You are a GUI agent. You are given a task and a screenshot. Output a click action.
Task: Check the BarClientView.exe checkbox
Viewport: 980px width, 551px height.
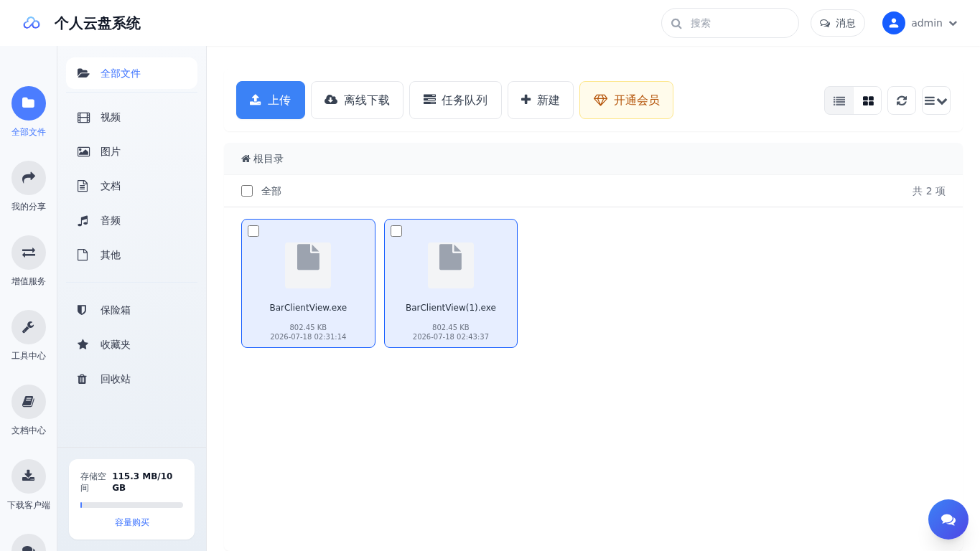click(253, 231)
